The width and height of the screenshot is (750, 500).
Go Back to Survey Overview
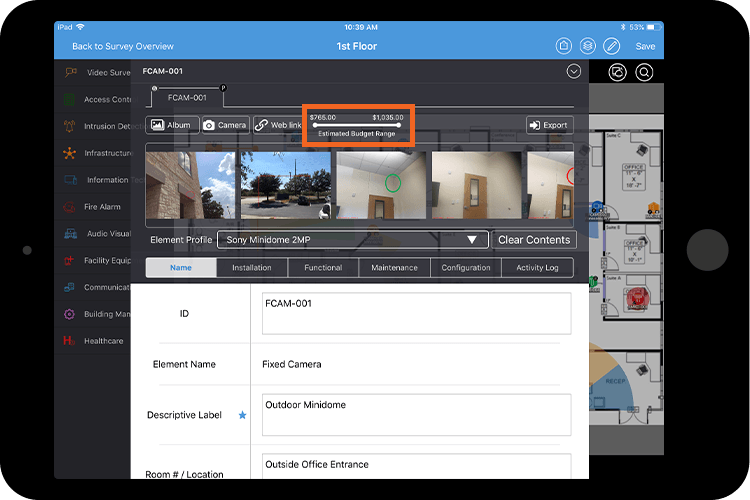[123, 46]
